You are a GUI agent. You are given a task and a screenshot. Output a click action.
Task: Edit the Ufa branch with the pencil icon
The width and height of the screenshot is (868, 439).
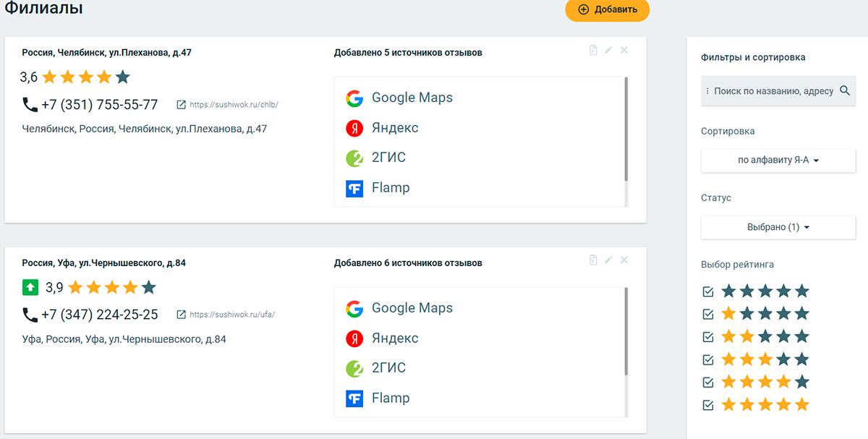point(608,260)
